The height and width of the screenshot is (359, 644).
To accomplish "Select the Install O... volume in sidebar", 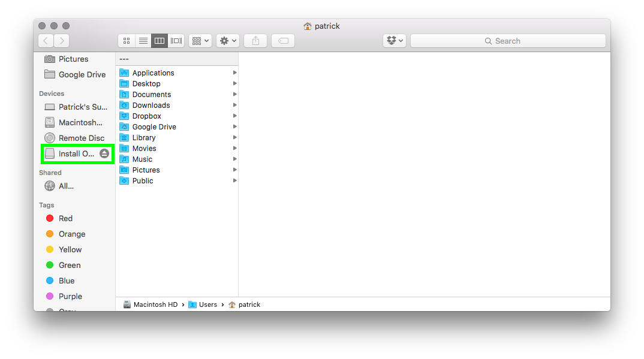I will pos(70,153).
